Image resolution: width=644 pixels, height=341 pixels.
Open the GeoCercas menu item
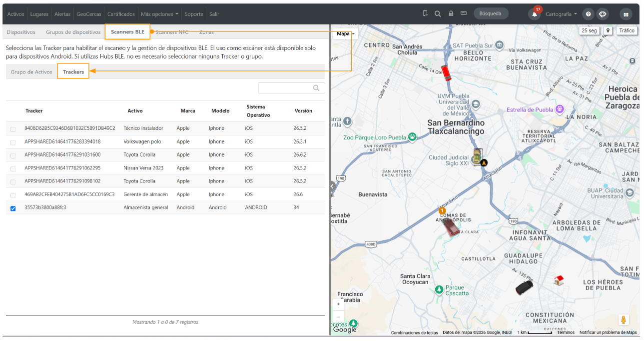(89, 14)
